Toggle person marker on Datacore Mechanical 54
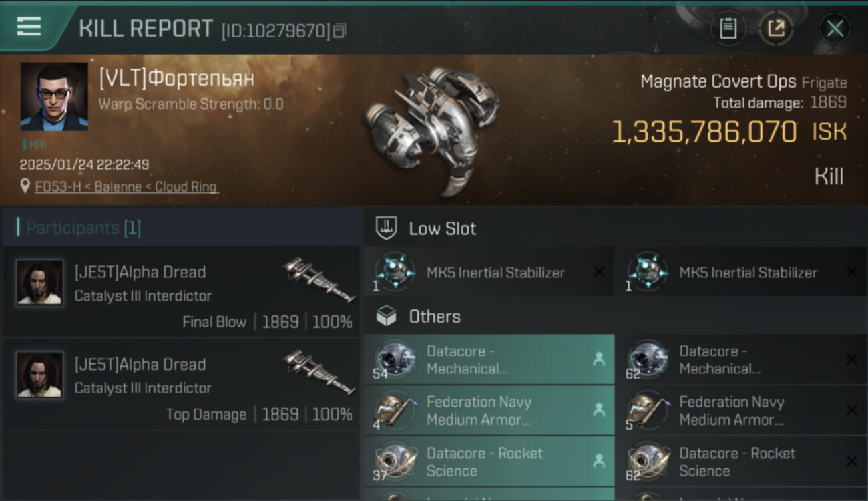The width and height of the screenshot is (868, 501). (x=599, y=359)
